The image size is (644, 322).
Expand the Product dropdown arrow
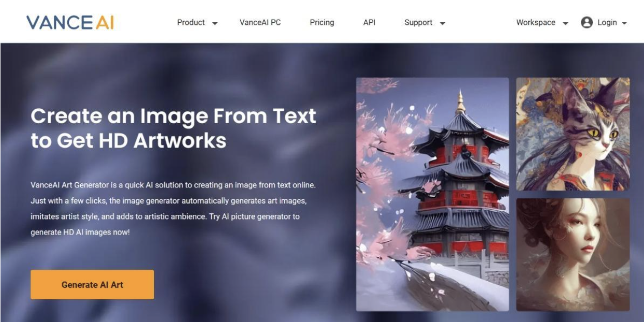coord(215,23)
